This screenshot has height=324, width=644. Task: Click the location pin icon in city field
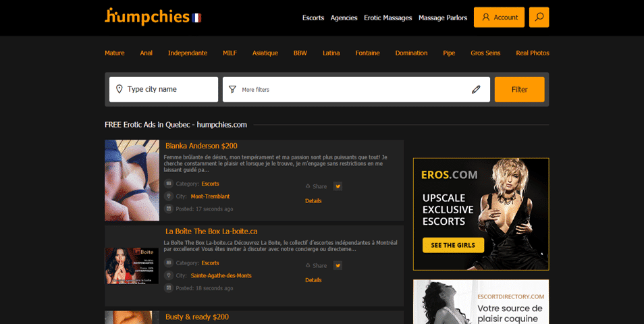coord(119,89)
